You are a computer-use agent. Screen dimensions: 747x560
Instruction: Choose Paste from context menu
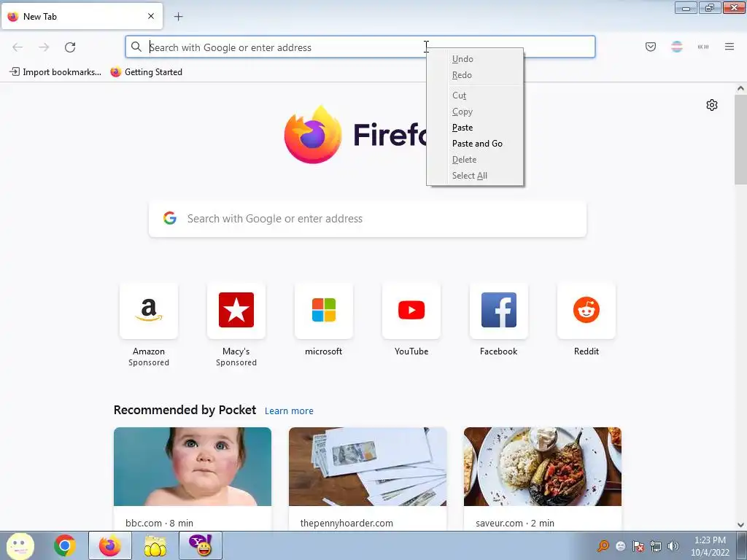[462, 128]
